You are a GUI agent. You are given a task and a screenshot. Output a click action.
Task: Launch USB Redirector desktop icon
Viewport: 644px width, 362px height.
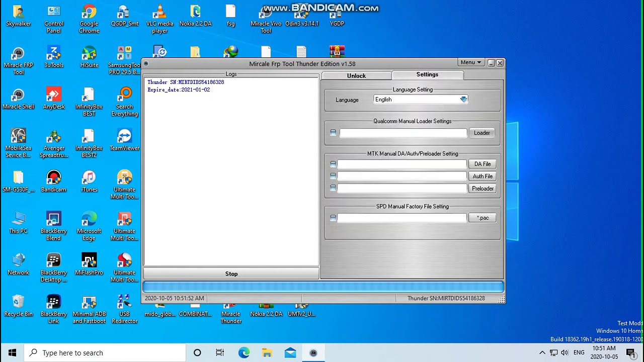pos(124,310)
